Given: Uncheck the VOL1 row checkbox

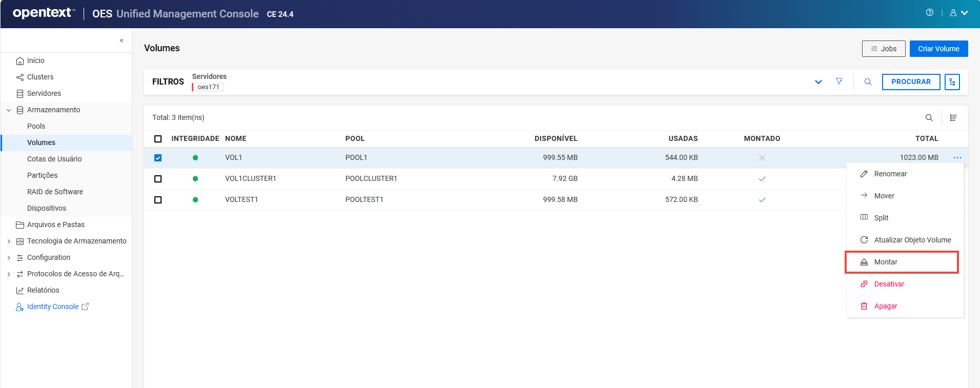Looking at the screenshot, I should tap(158, 158).
